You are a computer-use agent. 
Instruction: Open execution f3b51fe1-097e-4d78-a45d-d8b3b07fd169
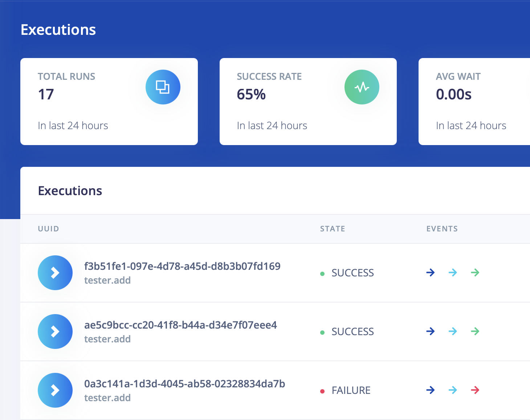coord(182,266)
